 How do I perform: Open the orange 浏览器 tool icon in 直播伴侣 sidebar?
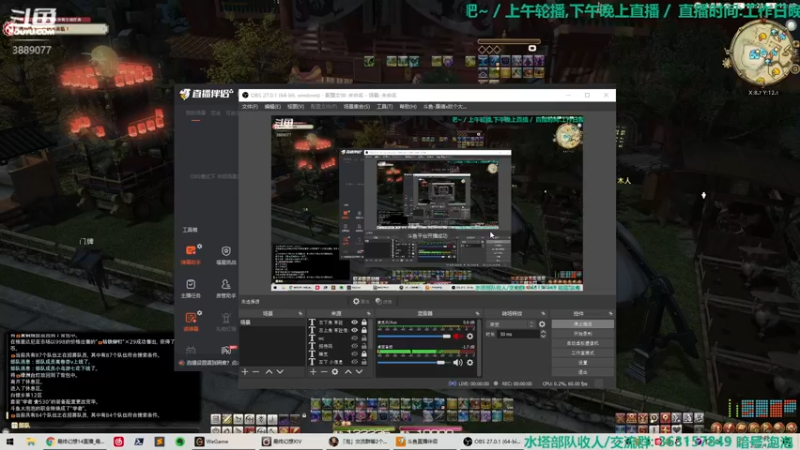(191, 321)
